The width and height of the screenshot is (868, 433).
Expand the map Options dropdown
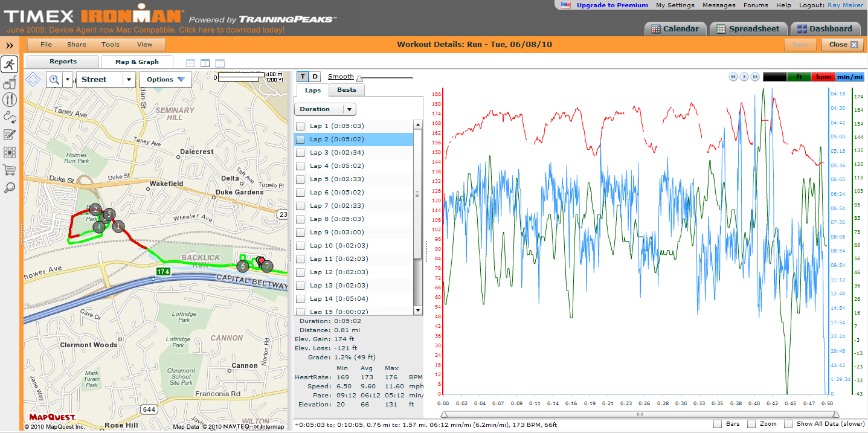tap(166, 80)
